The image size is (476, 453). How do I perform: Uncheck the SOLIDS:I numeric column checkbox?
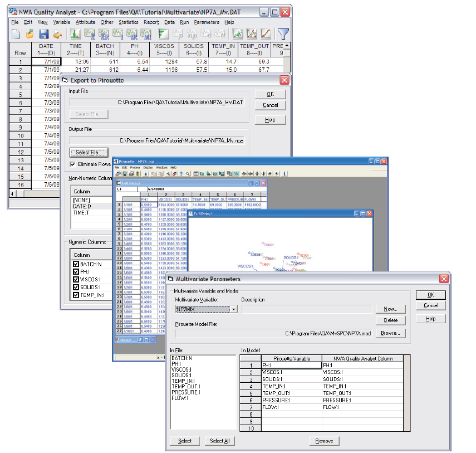pos(76,288)
